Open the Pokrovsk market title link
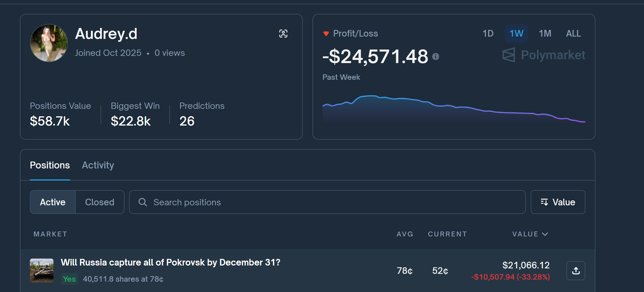The width and height of the screenshot is (644, 292). [170, 262]
